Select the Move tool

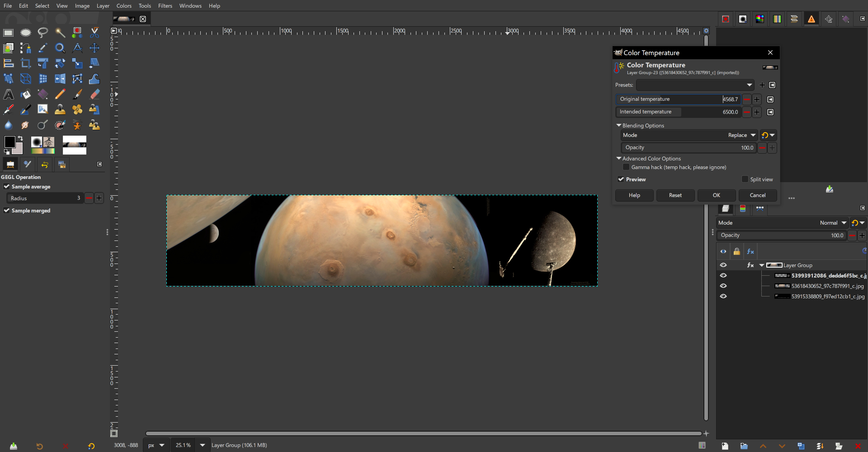(94, 48)
